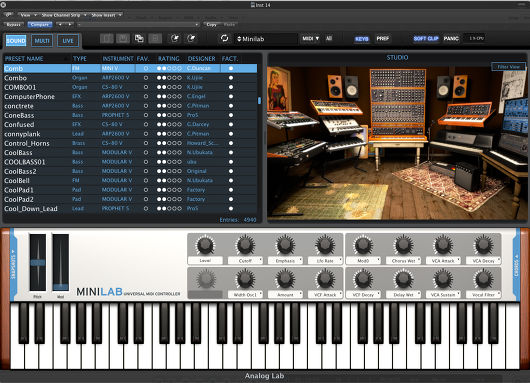The image size is (530, 383).
Task: Click the save preset floppy icon
Action: pyautogui.click(x=123, y=39)
